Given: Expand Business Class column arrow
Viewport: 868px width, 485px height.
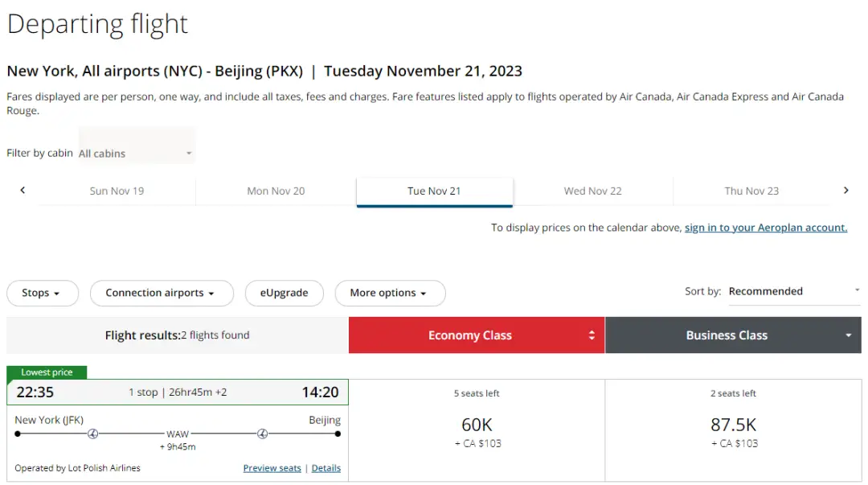Looking at the screenshot, I should pyautogui.click(x=848, y=335).
